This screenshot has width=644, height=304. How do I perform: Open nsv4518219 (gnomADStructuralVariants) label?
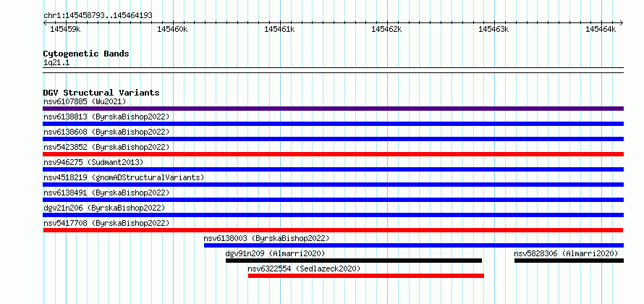click(124, 177)
